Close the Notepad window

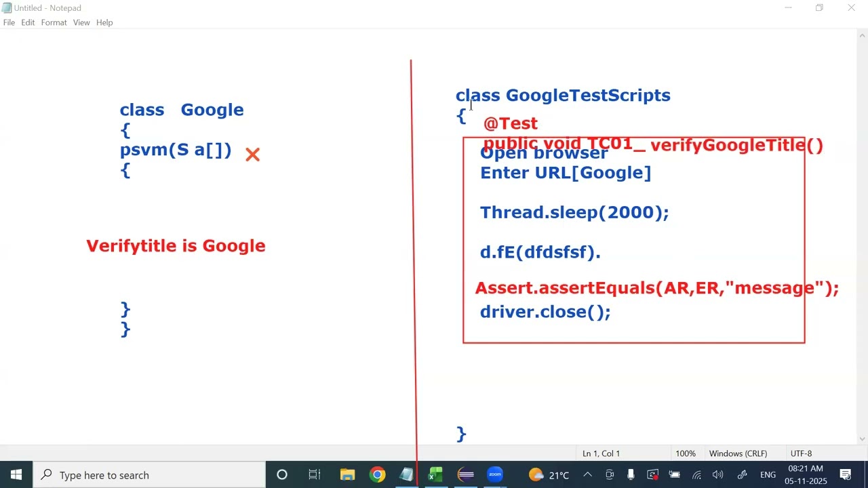851,7
